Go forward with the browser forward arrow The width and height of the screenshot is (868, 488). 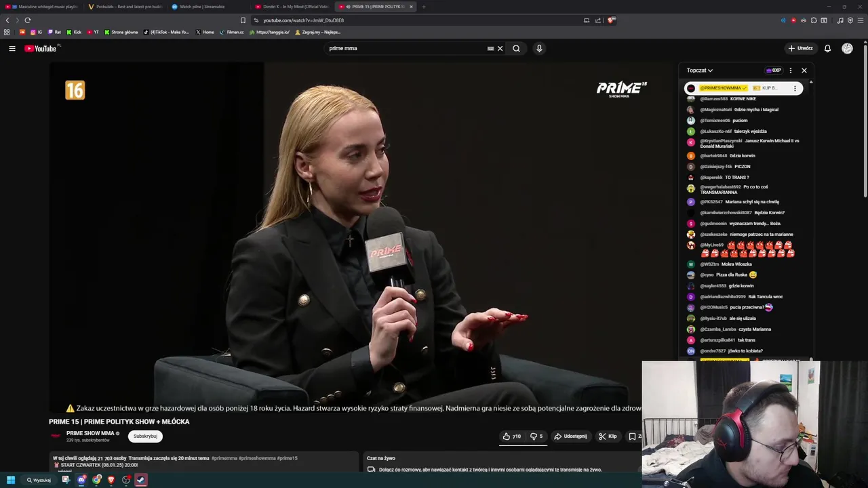pyautogui.click(x=17, y=20)
